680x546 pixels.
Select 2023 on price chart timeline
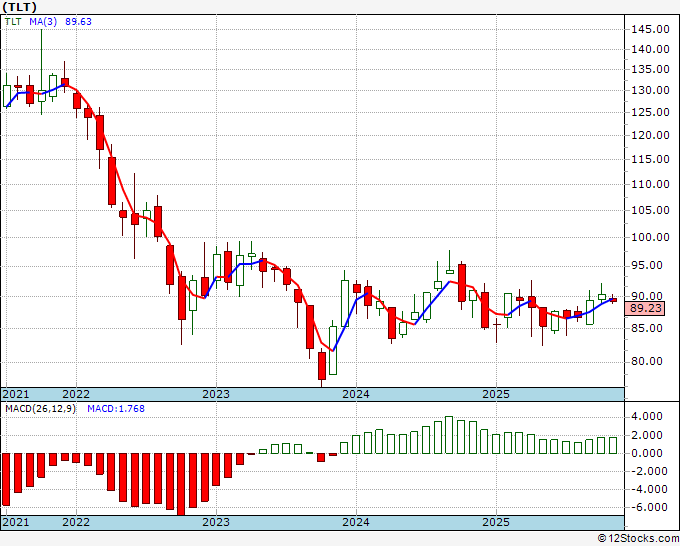tap(216, 394)
